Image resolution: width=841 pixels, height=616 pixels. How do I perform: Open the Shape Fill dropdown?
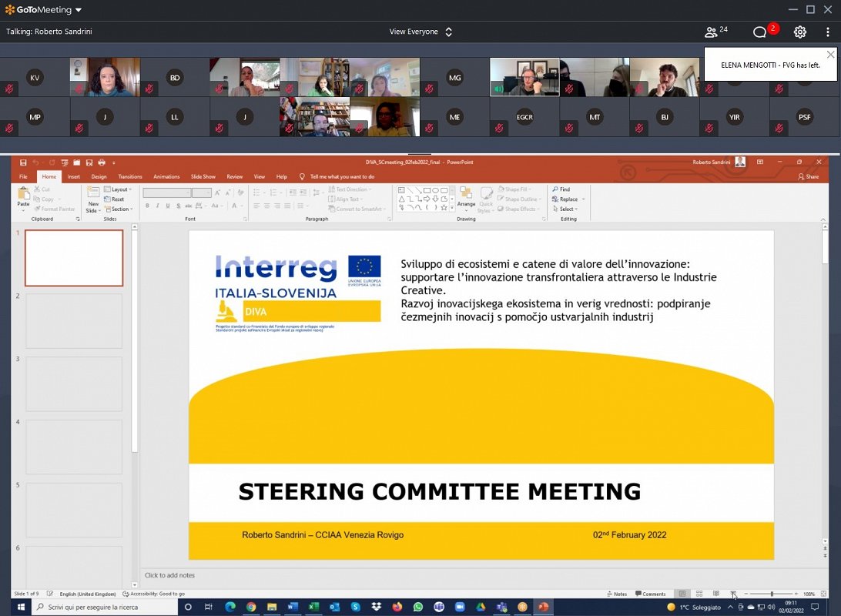[x=514, y=189]
